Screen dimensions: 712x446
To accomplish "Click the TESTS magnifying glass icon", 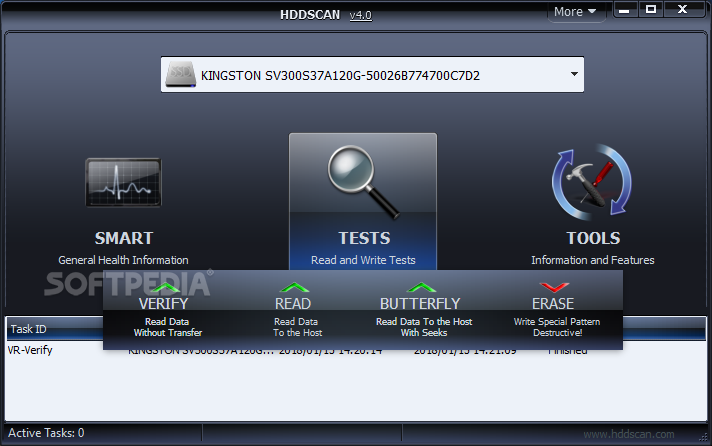I will point(363,182).
